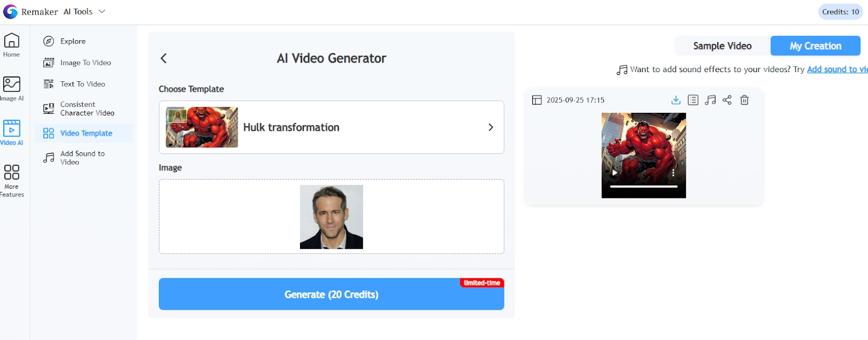Click the created Hulk video preview

point(643,155)
